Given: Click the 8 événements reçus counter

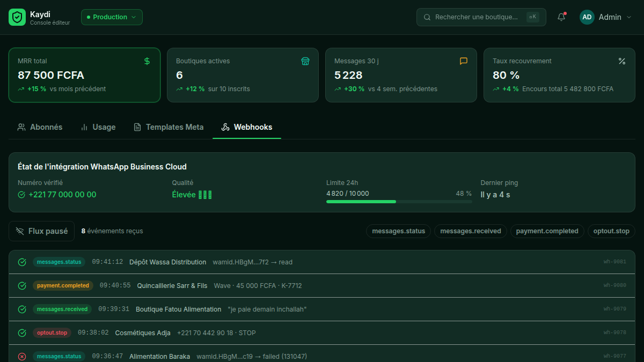Looking at the screenshot, I should [x=112, y=231].
